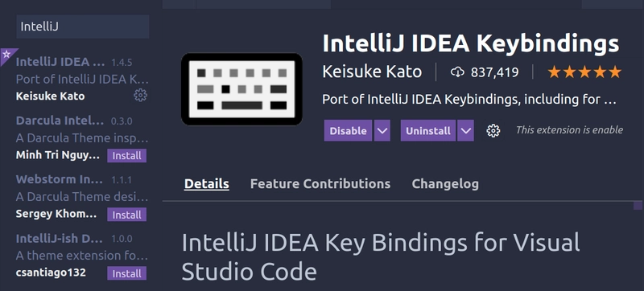Disable the IntelliJ IDEA Keybindings extension
The width and height of the screenshot is (644, 291).
(x=349, y=131)
